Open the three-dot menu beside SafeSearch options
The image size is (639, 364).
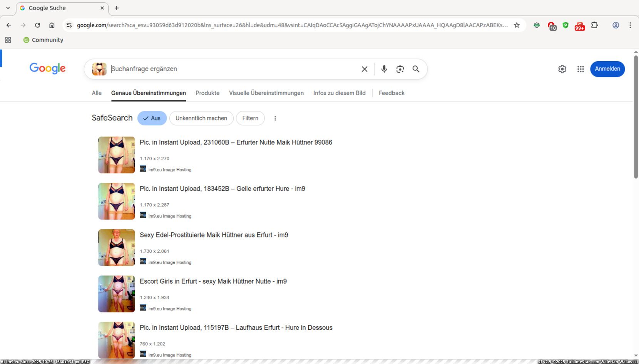point(275,118)
